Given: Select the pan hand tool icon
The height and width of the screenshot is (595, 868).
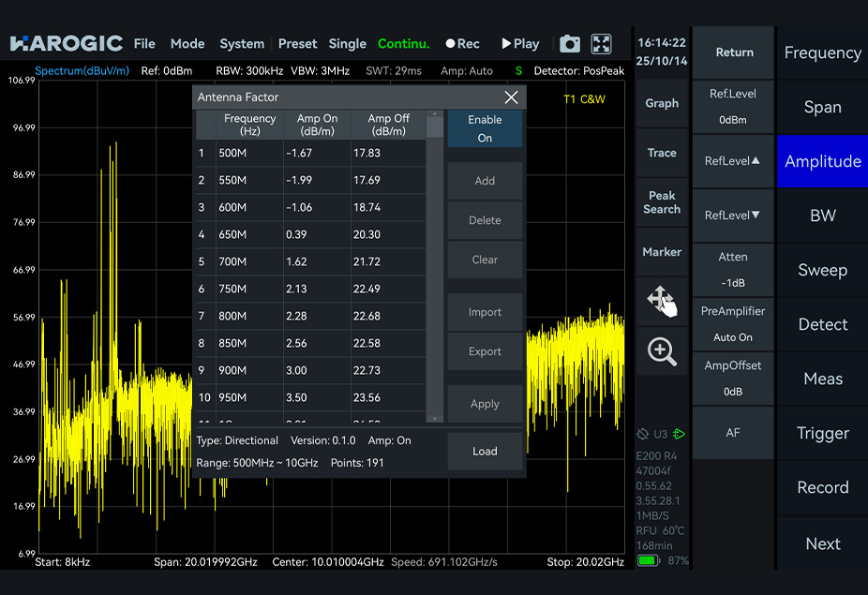Looking at the screenshot, I should pos(662,298).
